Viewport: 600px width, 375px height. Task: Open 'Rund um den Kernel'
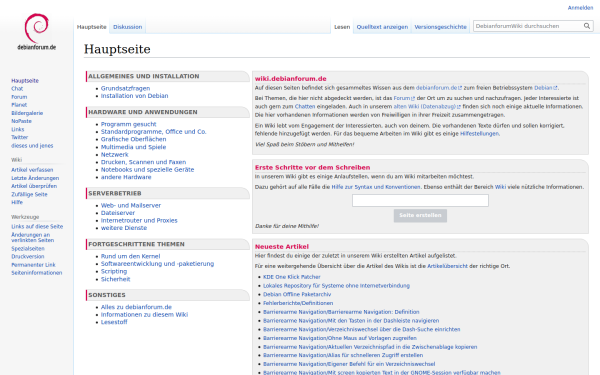pyautogui.click(x=130, y=256)
